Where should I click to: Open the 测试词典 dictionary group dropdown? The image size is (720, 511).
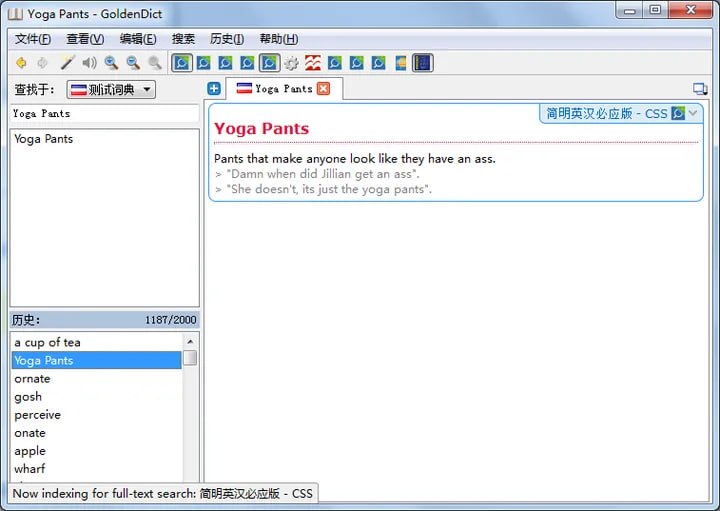[111, 90]
